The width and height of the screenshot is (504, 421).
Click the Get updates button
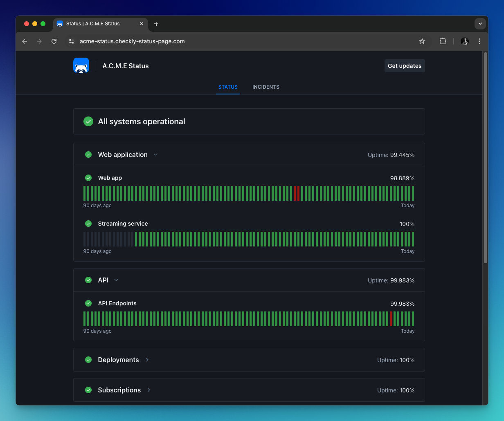[405, 66]
